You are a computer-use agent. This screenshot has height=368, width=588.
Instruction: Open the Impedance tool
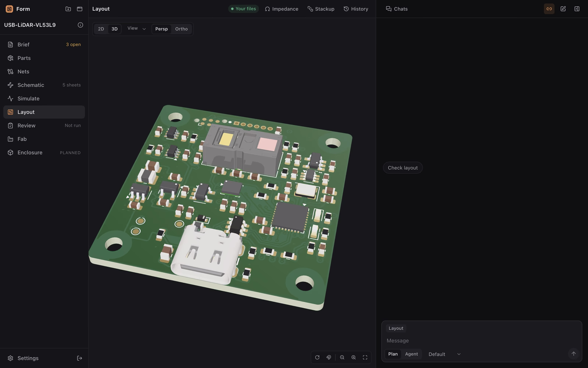[282, 9]
